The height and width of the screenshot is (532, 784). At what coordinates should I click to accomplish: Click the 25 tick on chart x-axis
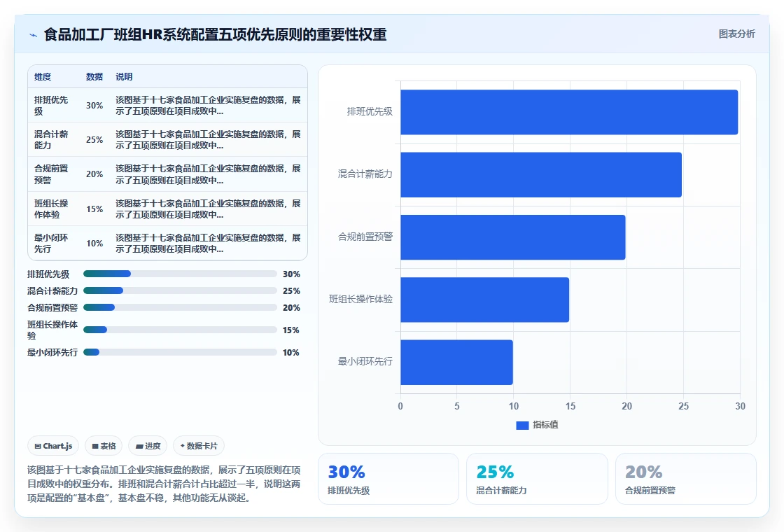click(x=683, y=407)
